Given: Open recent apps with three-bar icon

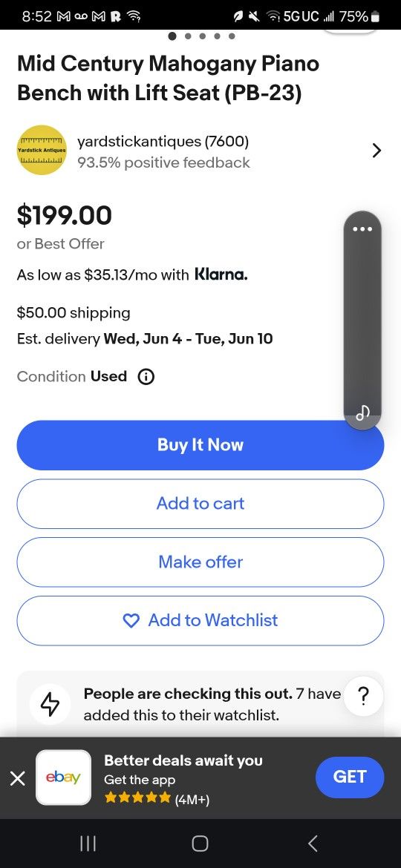Looking at the screenshot, I should (88, 843).
